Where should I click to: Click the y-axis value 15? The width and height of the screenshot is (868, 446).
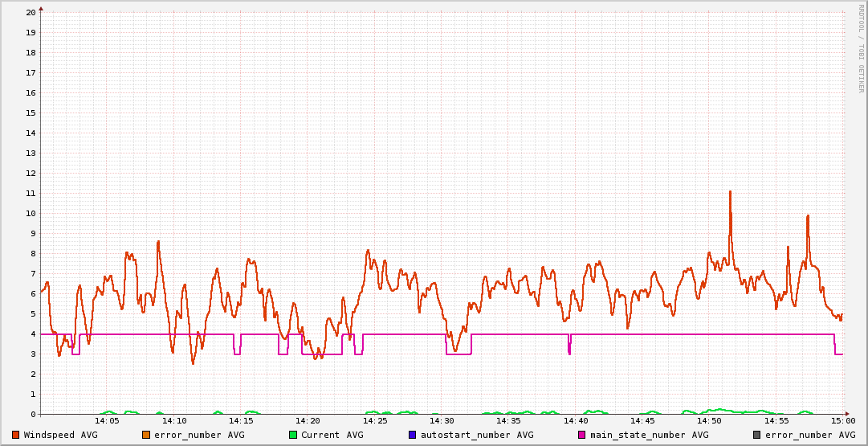(x=31, y=113)
